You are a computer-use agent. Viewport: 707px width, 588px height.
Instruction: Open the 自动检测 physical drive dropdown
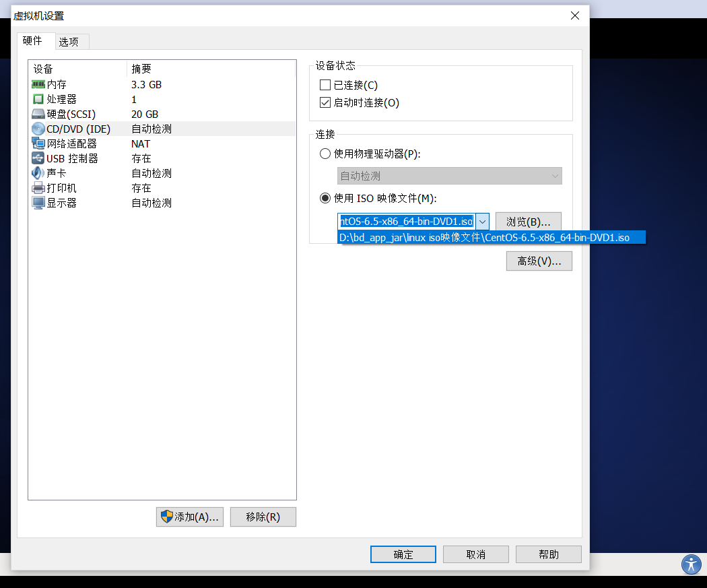click(554, 176)
